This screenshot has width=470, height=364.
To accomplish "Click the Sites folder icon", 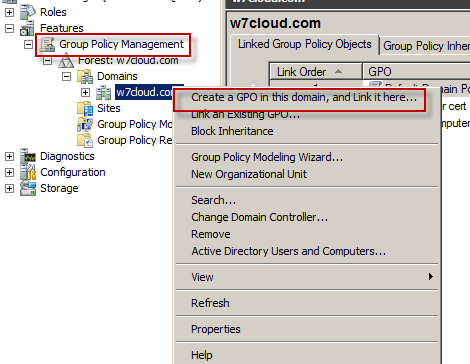I will [85, 108].
